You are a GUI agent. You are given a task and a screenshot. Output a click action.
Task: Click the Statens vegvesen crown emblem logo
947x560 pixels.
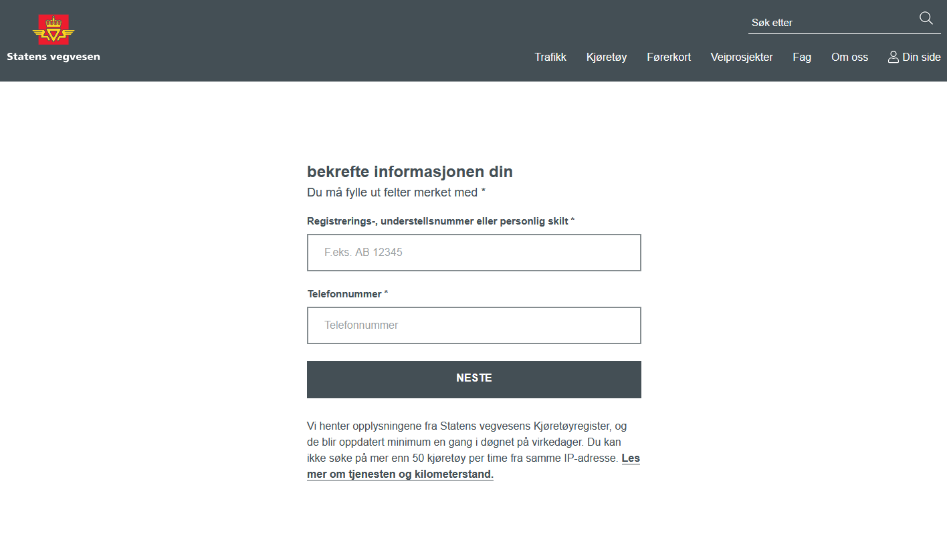pyautogui.click(x=54, y=29)
